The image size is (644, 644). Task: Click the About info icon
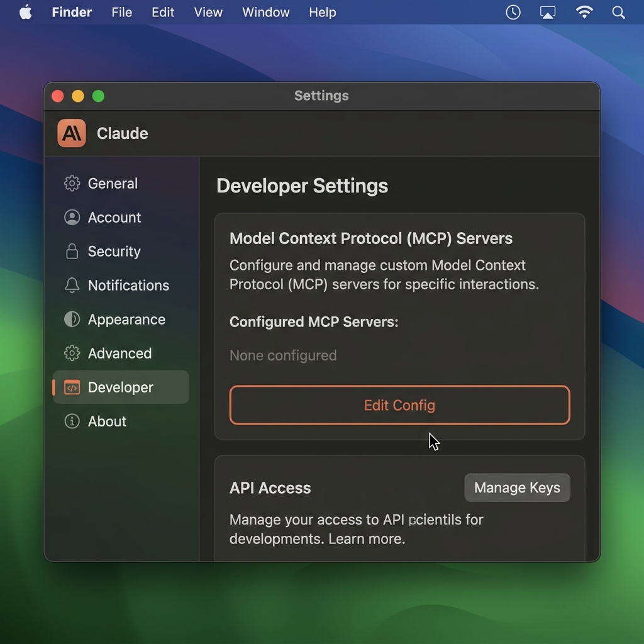coord(72,421)
